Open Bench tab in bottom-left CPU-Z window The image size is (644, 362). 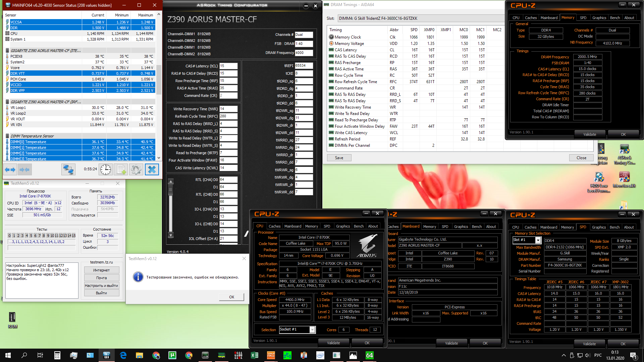[x=359, y=226]
